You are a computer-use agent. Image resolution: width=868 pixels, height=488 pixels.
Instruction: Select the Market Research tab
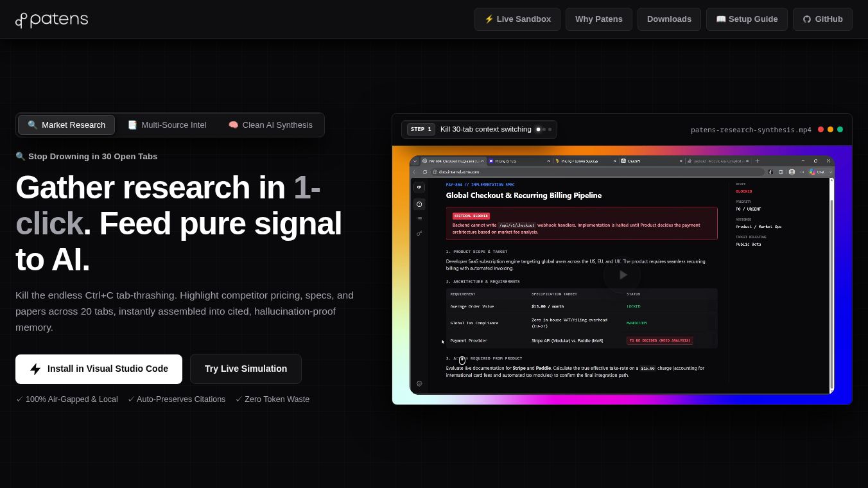[67, 125]
